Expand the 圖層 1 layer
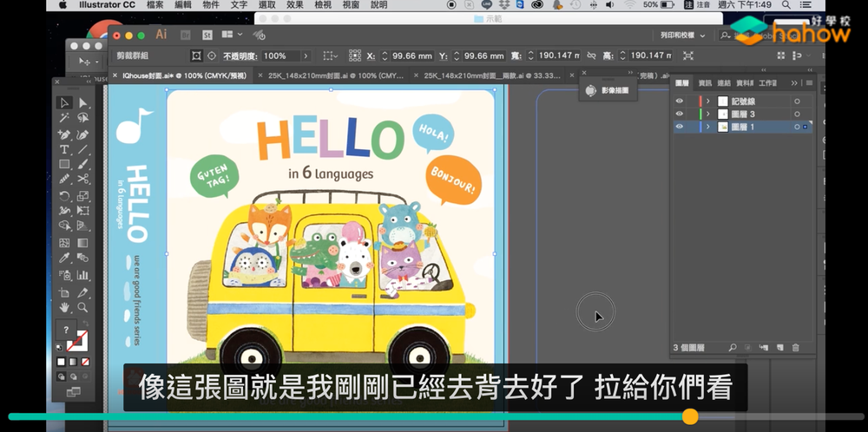Image resolution: width=868 pixels, height=432 pixels. 708,127
